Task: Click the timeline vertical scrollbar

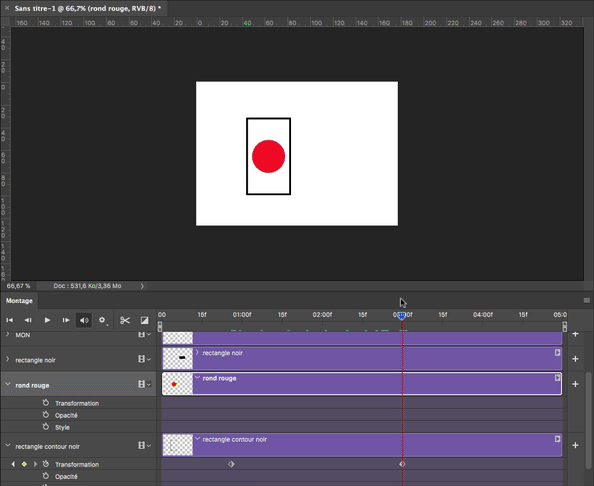Action: click(588, 420)
